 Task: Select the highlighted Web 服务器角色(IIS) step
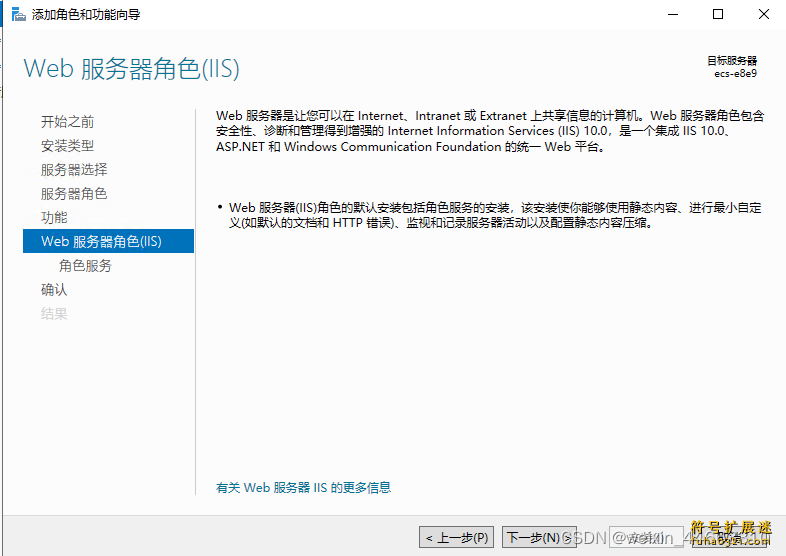point(108,241)
